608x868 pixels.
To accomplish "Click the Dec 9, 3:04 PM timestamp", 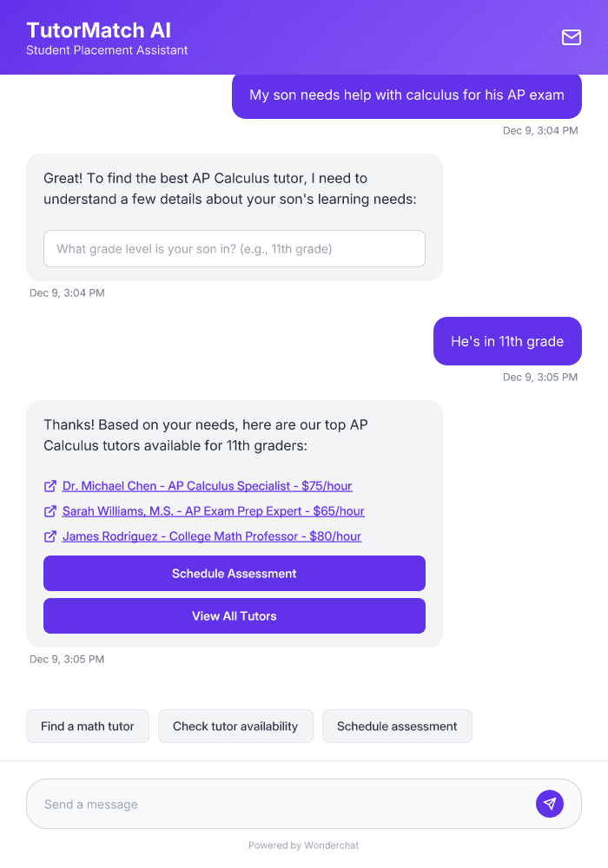I will pos(539,130).
